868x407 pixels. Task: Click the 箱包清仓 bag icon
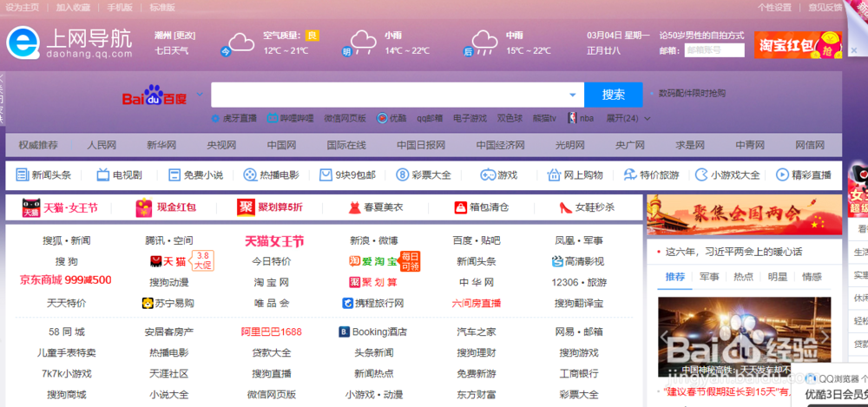(461, 207)
